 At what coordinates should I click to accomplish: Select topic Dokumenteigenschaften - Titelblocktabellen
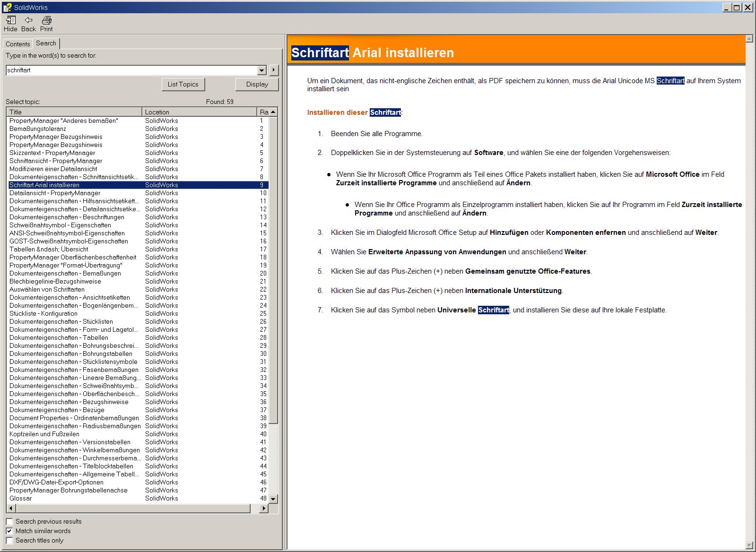138,466
